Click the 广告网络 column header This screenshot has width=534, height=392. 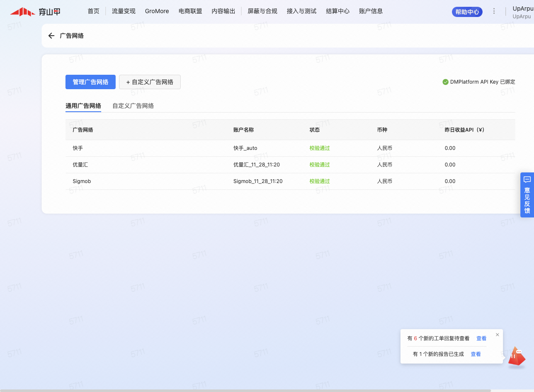tap(83, 130)
